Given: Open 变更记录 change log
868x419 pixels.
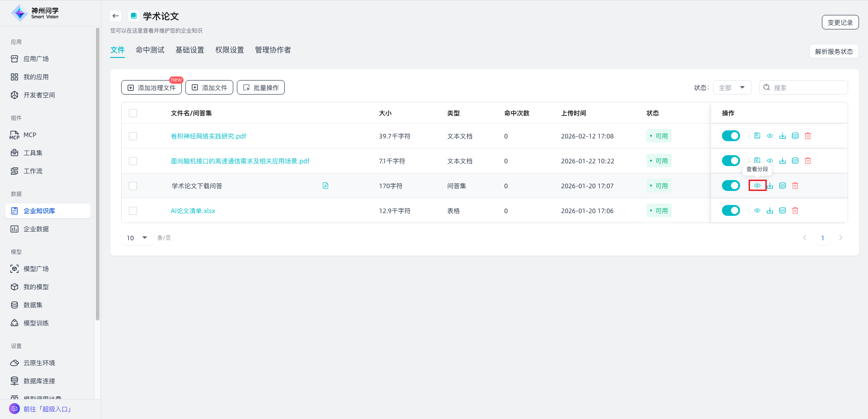Looking at the screenshot, I should pyautogui.click(x=840, y=22).
